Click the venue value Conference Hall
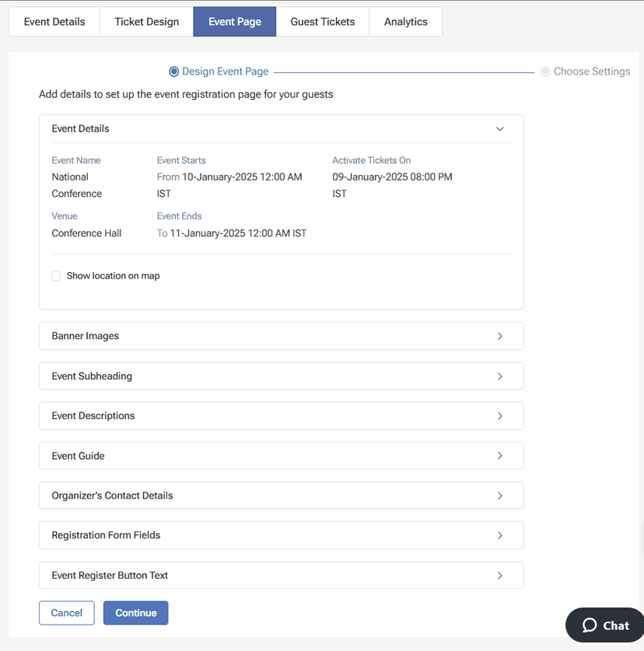Viewport: 644px width, 651px height. point(86,233)
